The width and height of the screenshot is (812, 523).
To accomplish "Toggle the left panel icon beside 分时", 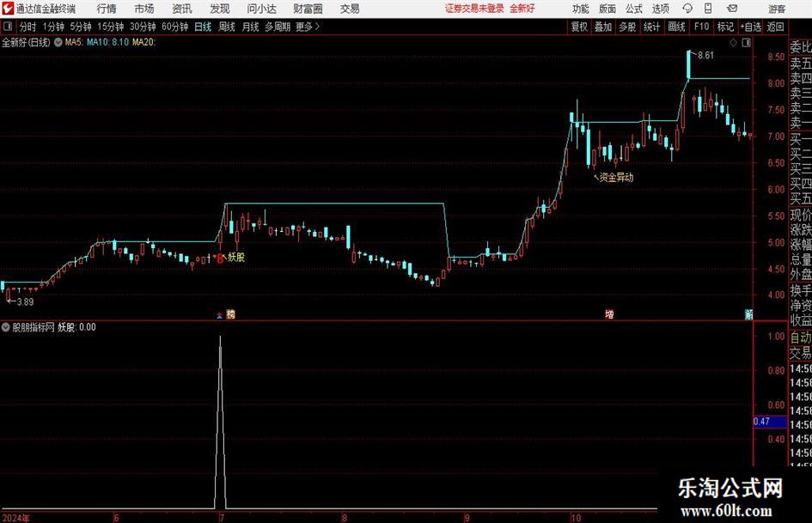I will pos(8,27).
